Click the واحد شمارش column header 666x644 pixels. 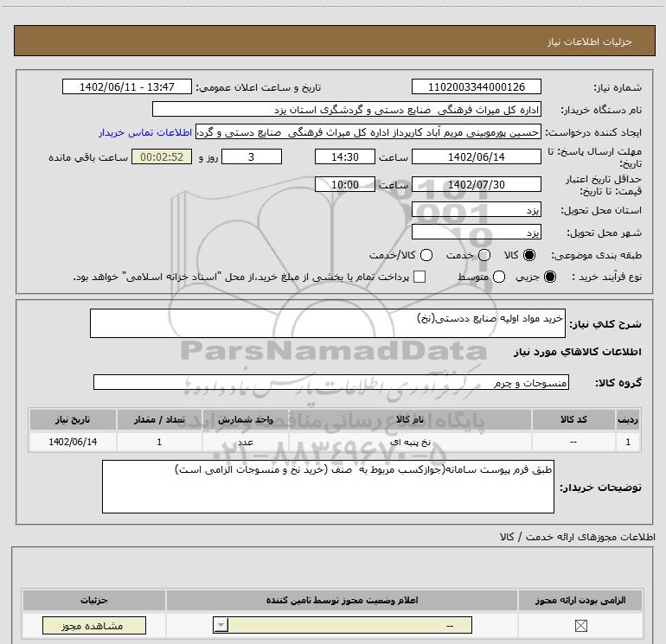[x=246, y=419]
